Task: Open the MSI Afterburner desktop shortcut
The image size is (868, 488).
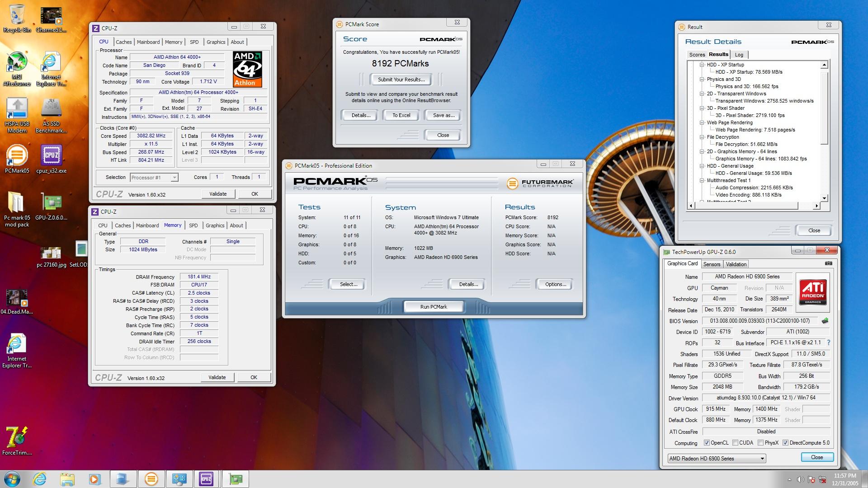Action: (x=17, y=69)
